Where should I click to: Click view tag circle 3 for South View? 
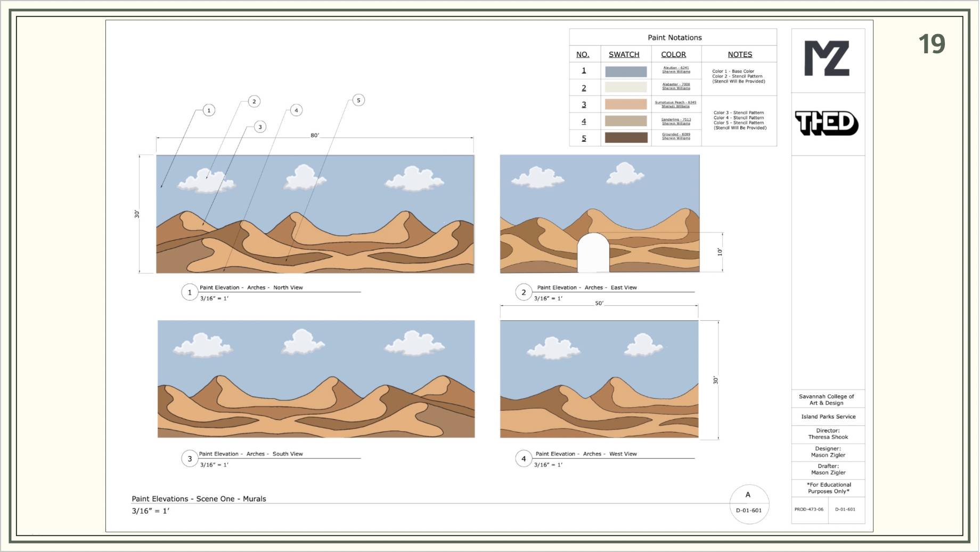tap(190, 459)
